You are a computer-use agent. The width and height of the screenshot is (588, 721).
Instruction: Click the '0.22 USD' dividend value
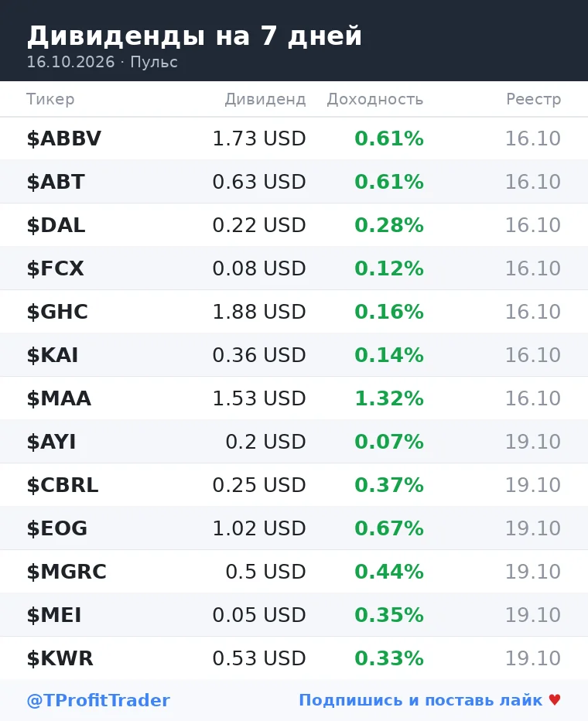(259, 225)
